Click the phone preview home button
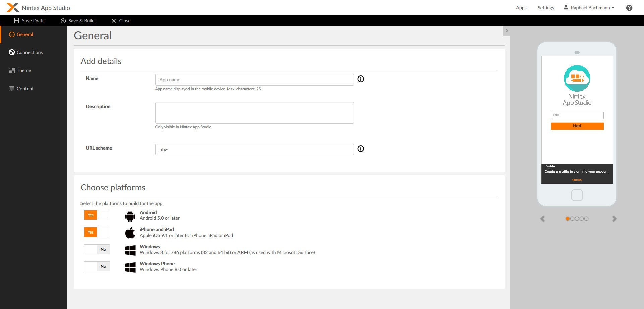 click(577, 195)
